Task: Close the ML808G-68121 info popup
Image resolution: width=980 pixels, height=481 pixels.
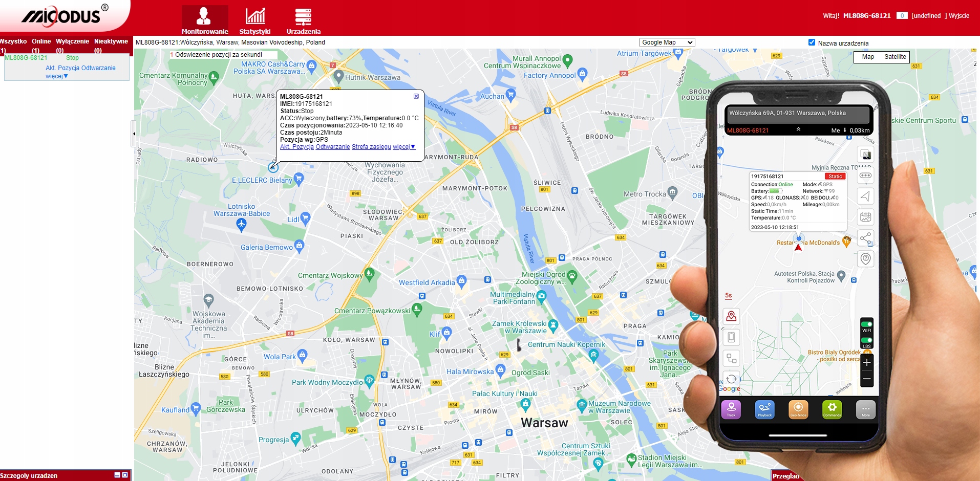Action: pyautogui.click(x=416, y=96)
